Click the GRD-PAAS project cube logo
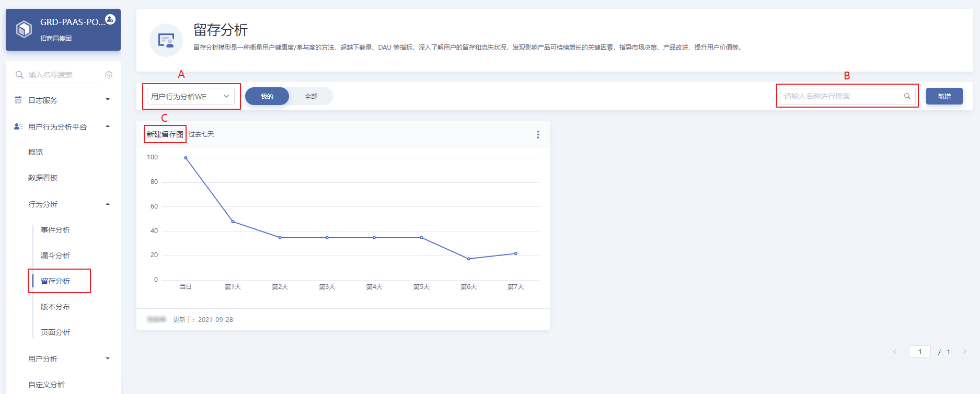Screen dimensions: 980x394 (x=24, y=29)
